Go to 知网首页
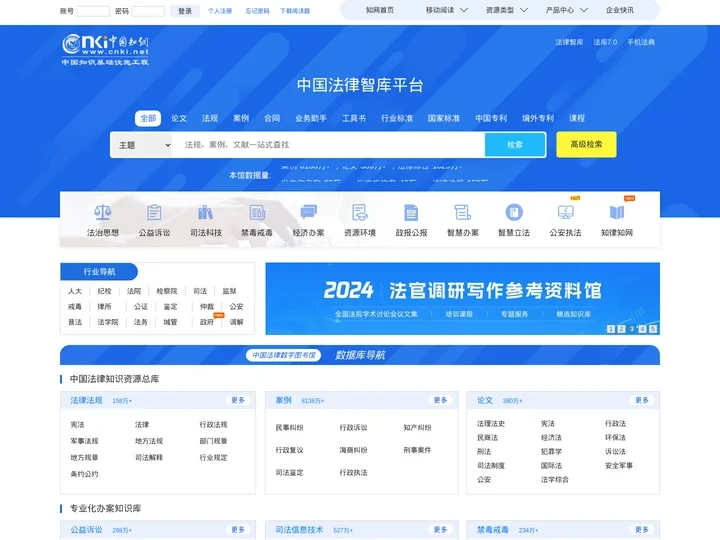 click(380, 10)
